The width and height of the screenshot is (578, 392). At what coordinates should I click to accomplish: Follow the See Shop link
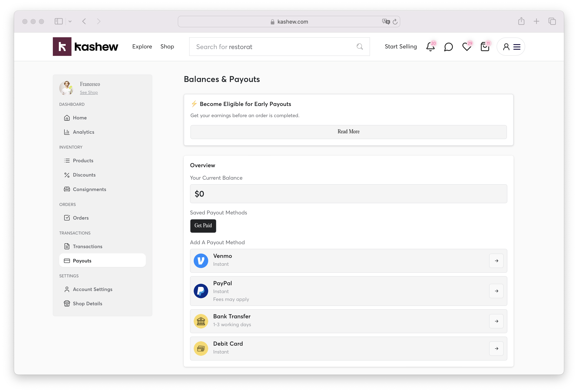coord(89,92)
